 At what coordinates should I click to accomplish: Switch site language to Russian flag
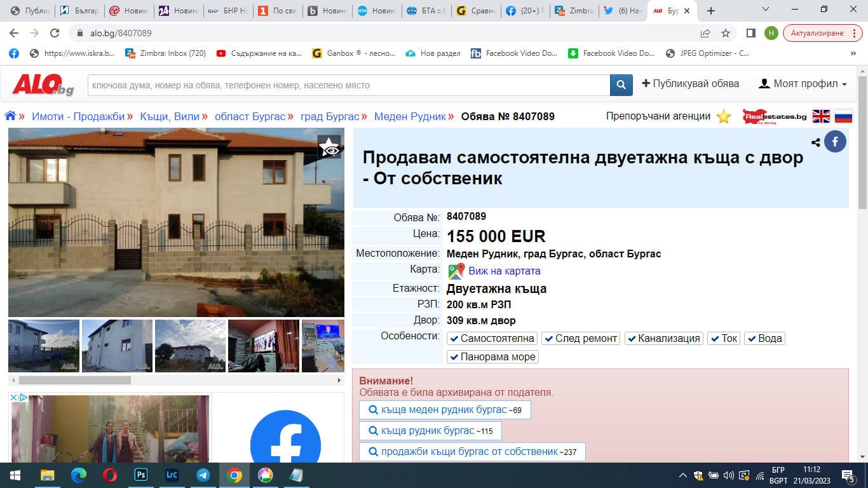click(843, 116)
